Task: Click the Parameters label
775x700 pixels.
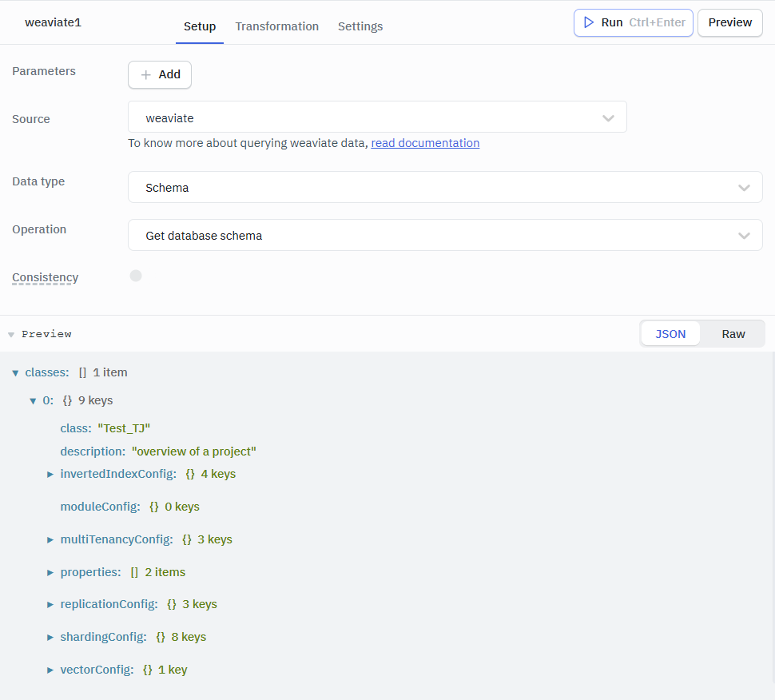Action: point(44,71)
